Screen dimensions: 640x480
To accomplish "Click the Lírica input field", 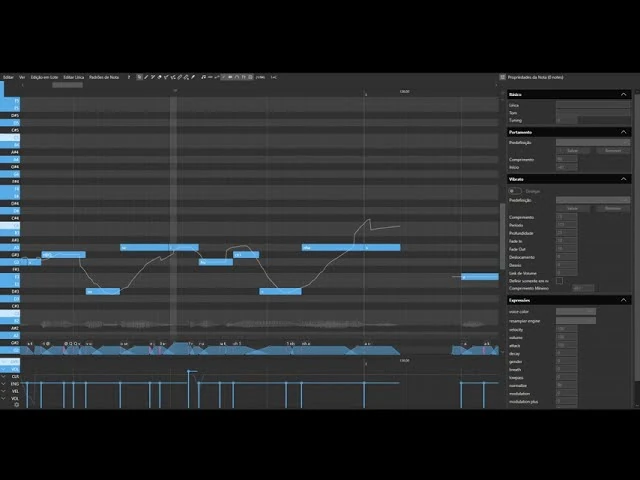I will 593,105.
